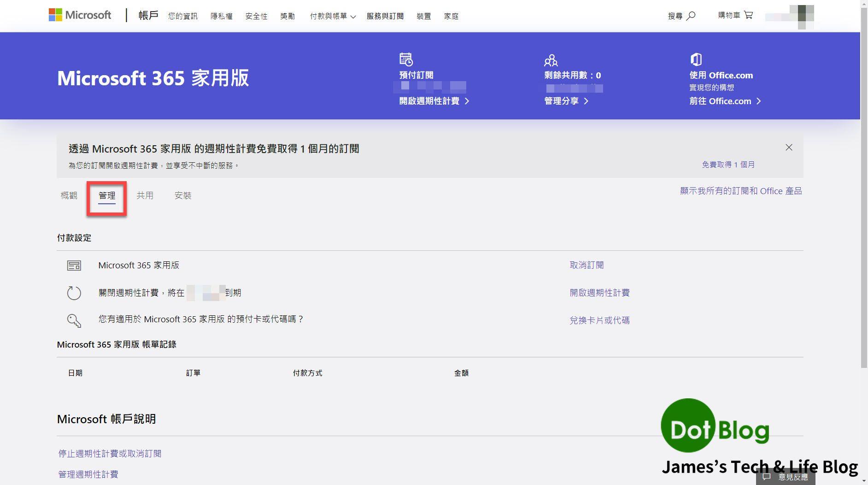Image resolution: width=868 pixels, height=485 pixels.
Task: Switch to the 概觀 tab
Action: coord(69,195)
